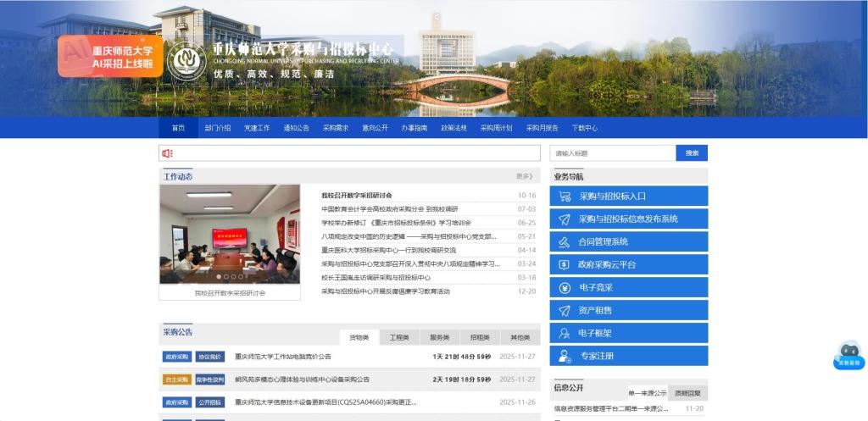Open the floating robot chat assistant

click(849, 354)
